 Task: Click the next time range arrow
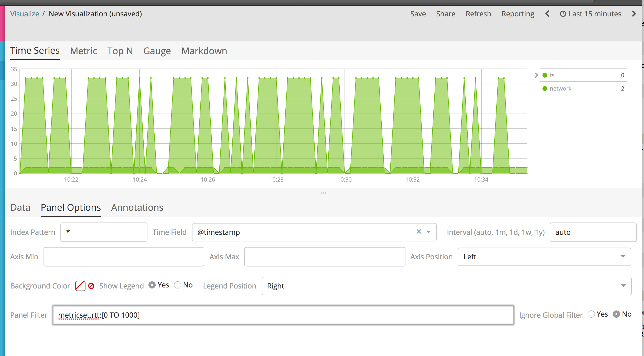(x=634, y=14)
